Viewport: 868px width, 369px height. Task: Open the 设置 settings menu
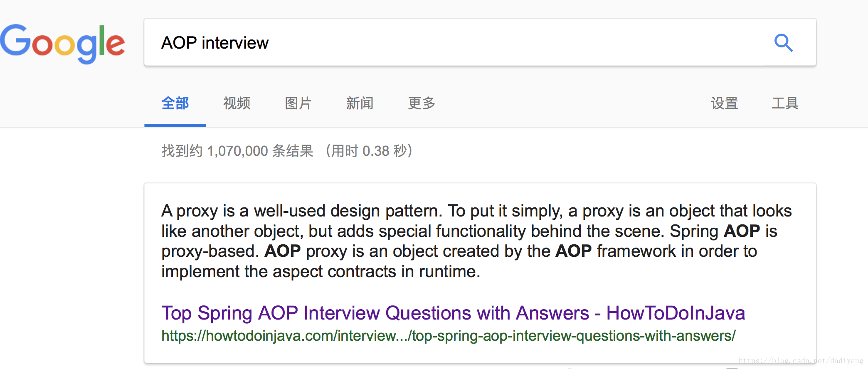coord(724,103)
